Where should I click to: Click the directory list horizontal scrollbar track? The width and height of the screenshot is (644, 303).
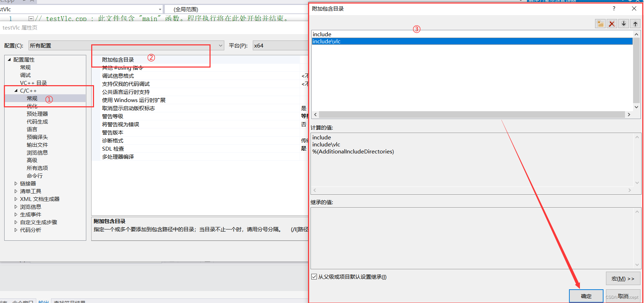click(x=472, y=114)
